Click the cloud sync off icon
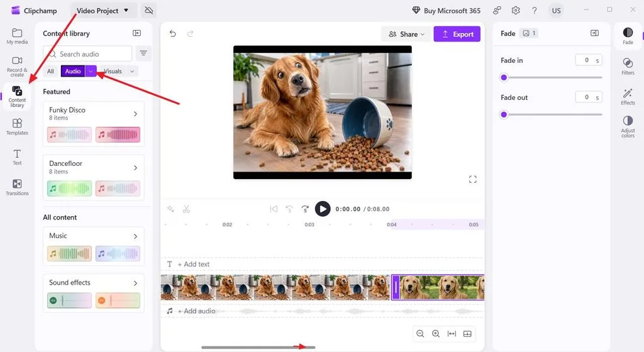Viewport: 644px width, 352px height. coord(148,11)
